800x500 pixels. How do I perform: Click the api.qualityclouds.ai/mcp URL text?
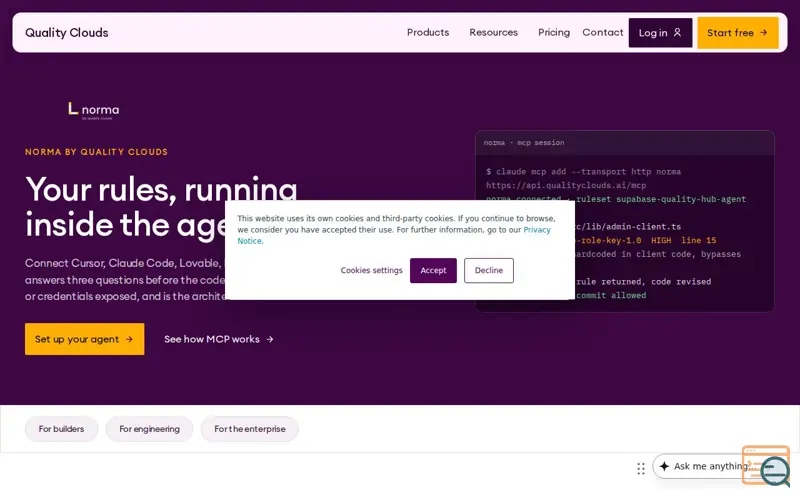566,186
